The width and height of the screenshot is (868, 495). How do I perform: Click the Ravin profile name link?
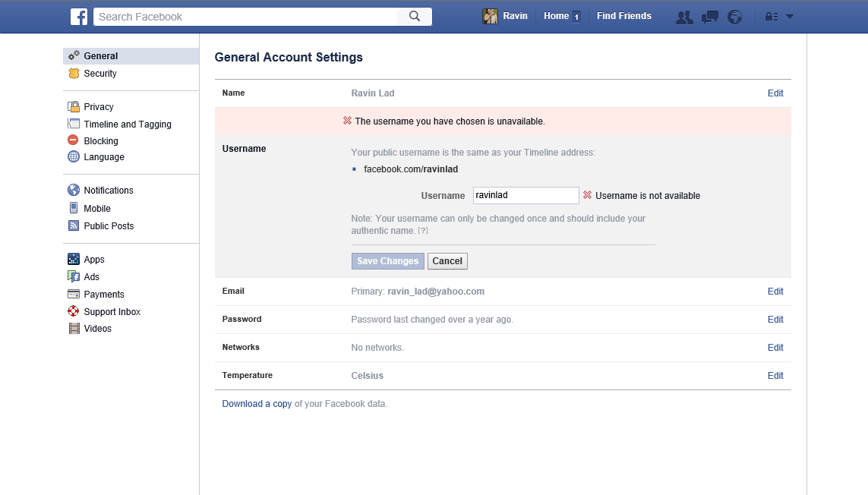[x=515, y=16]
